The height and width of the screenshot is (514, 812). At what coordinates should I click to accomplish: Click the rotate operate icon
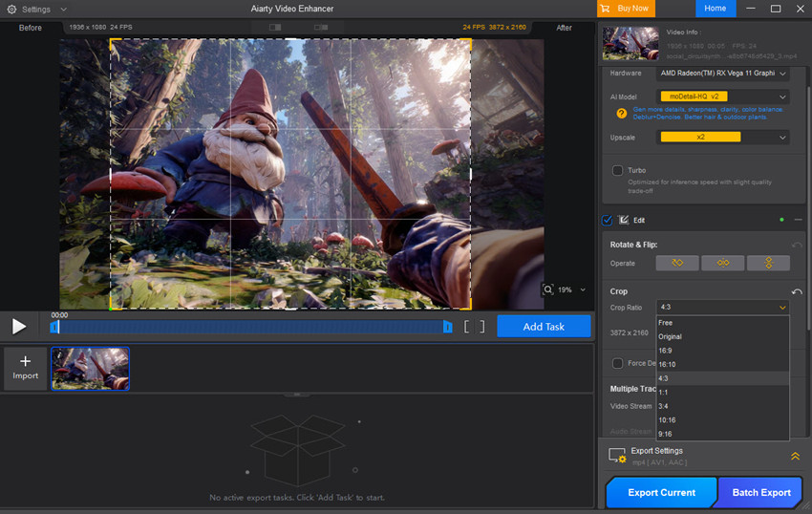point(677,264)
